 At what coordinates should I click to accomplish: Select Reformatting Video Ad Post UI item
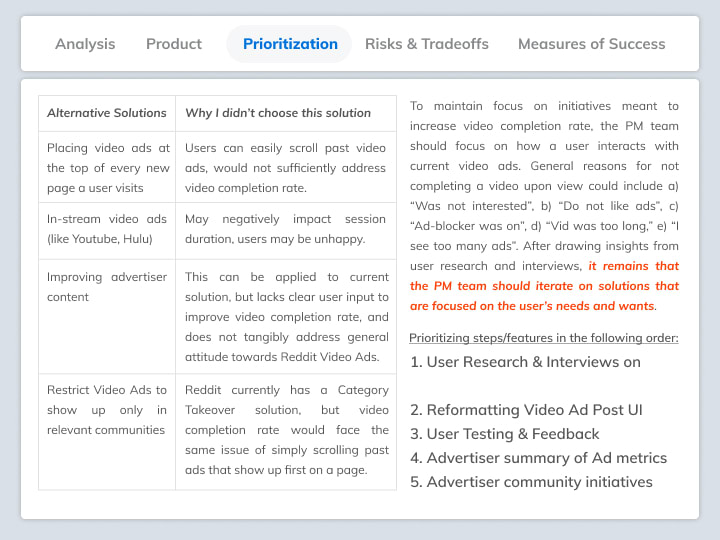pos(526,410)
